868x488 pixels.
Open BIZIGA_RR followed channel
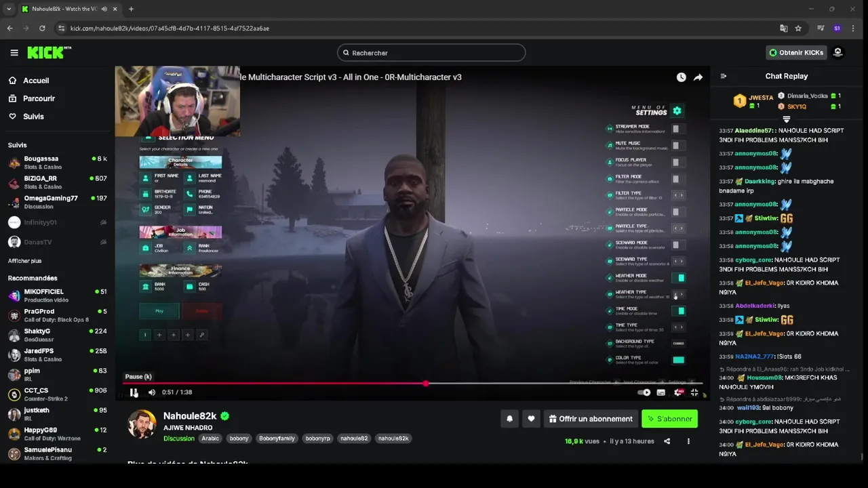tap(57, 182)
